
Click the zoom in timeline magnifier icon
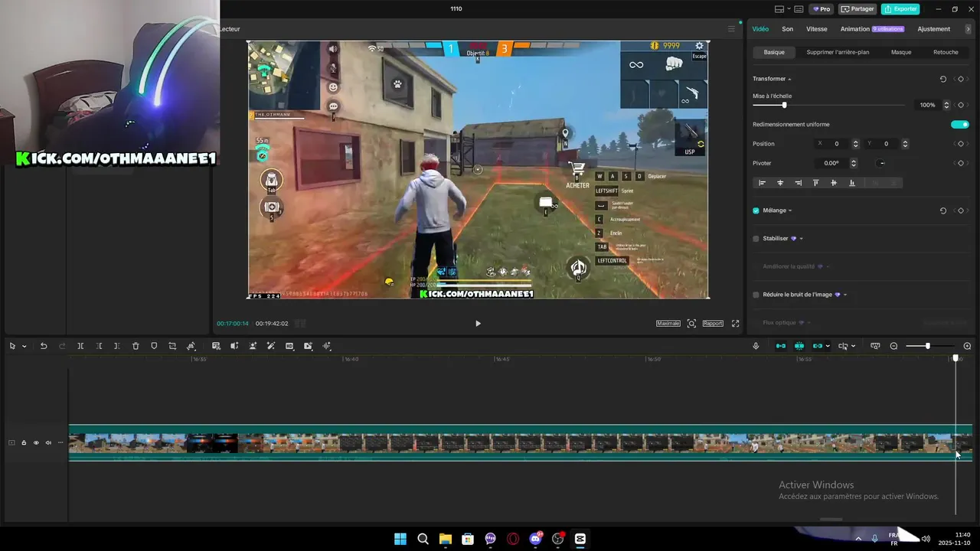pos(967,346)
